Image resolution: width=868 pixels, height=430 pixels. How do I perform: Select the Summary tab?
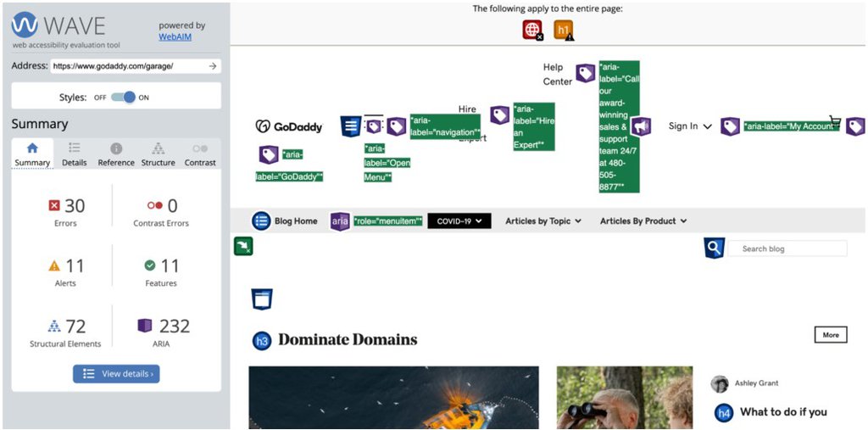[32, 154]
